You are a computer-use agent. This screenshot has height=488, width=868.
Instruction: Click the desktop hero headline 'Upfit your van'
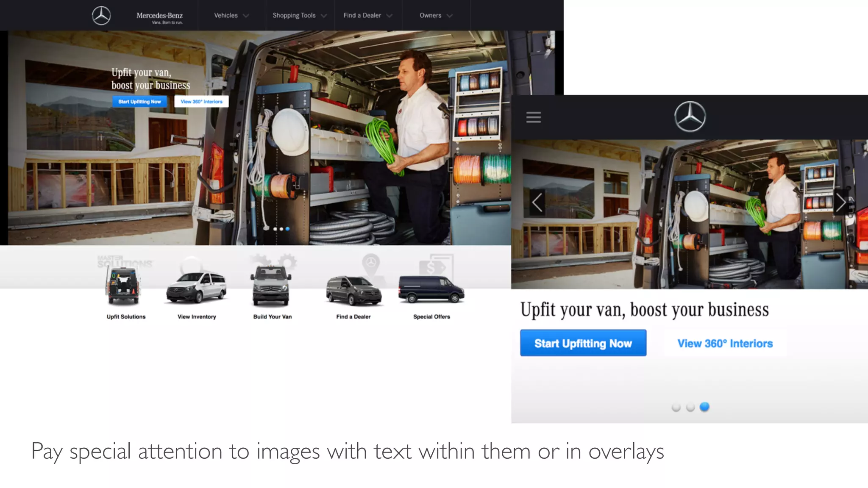point(150,79)
